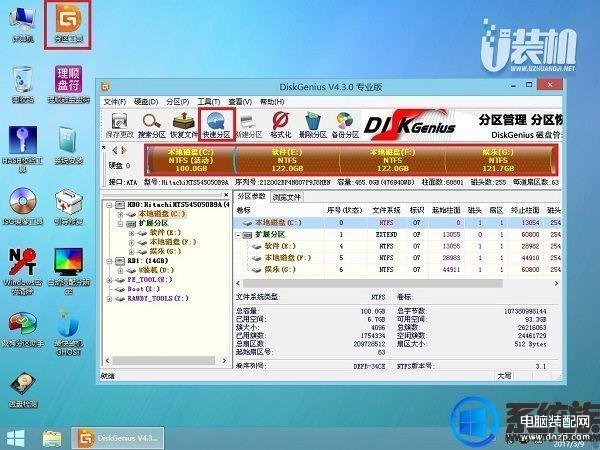Switch to the 分区参数 tab

[251, 196]
